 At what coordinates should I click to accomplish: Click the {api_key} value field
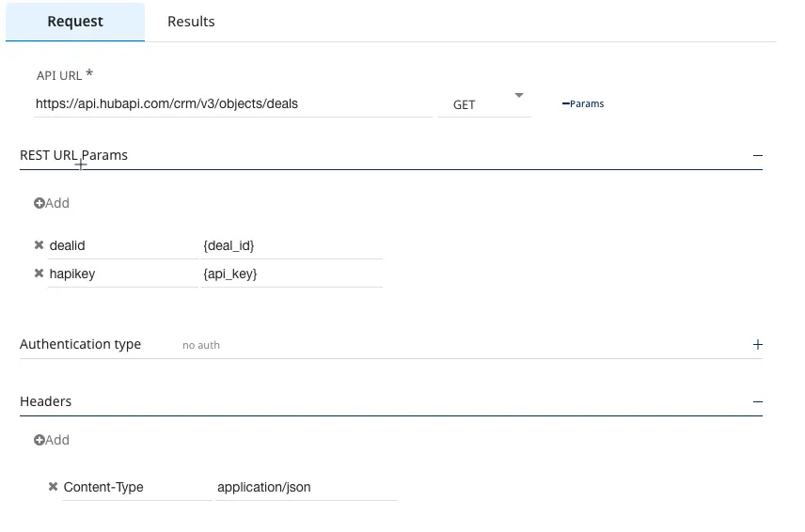[290, 274]
